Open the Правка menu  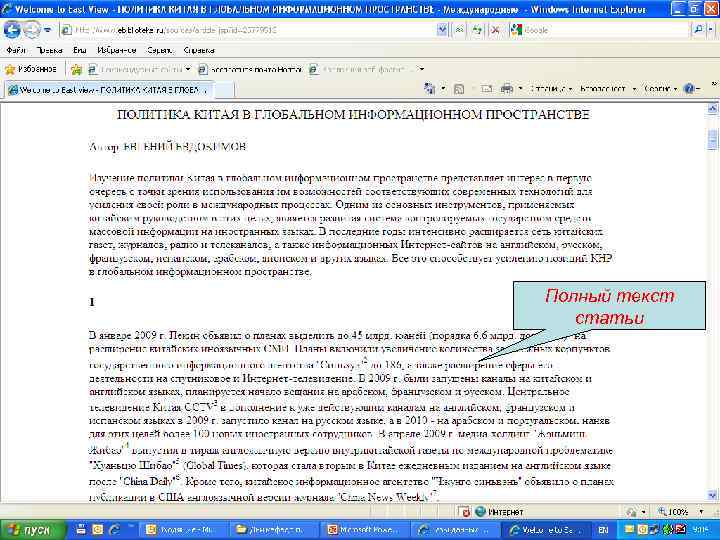coord(49,50)
